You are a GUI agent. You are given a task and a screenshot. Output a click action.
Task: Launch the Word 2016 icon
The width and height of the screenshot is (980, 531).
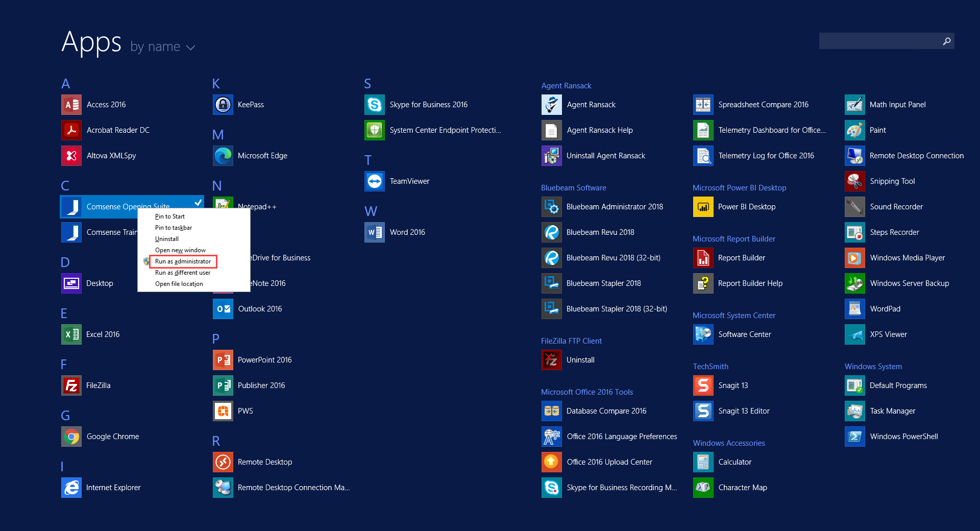pyautogui.click(x=375, y=232)
